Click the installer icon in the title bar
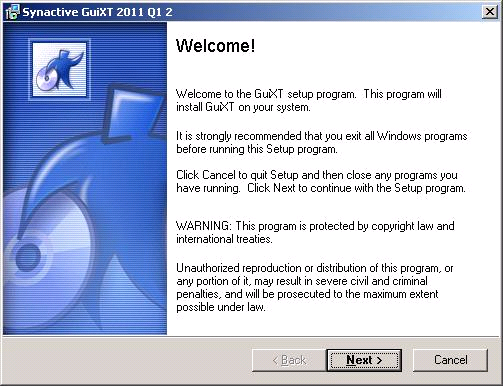503x386 pixels. pyautogui.click(x=12, y=12)
